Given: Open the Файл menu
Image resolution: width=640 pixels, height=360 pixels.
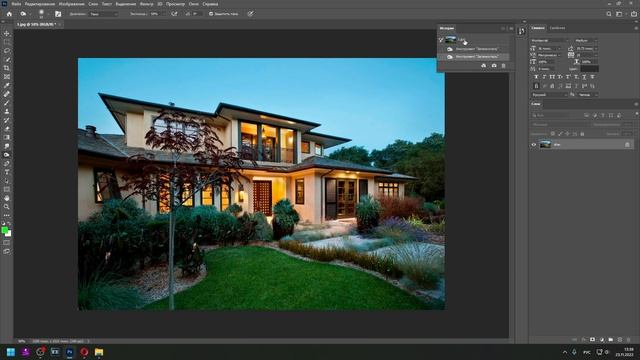Looking at the screenshot, I should click(16, 4).
